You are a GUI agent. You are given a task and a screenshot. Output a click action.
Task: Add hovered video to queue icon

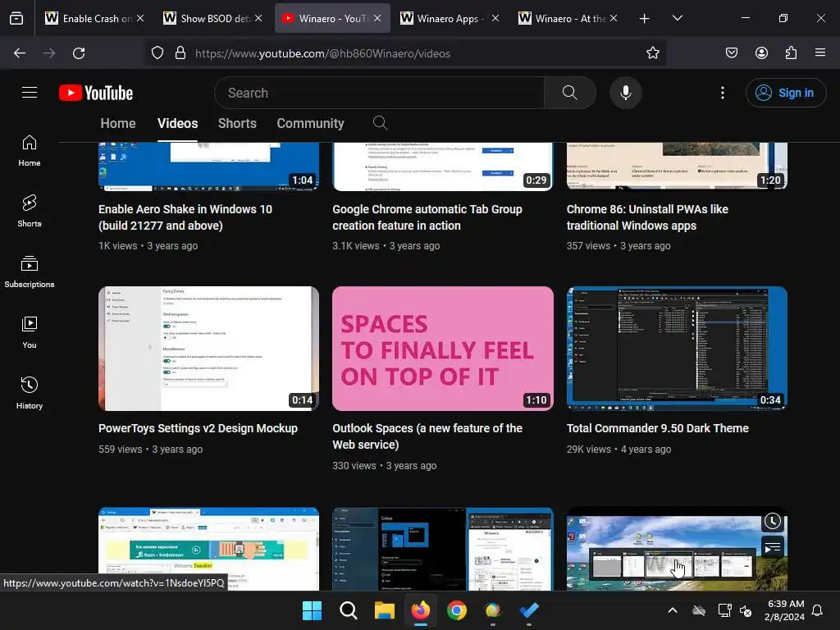[x=772, y=547]
